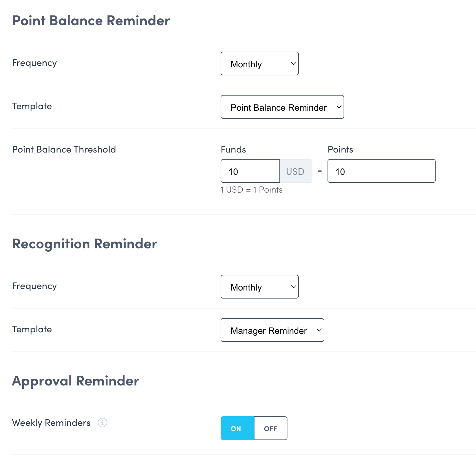This screenshot has width=476, height=465.
Task: Click the Points input showing 10
Action: pos(381,171)
